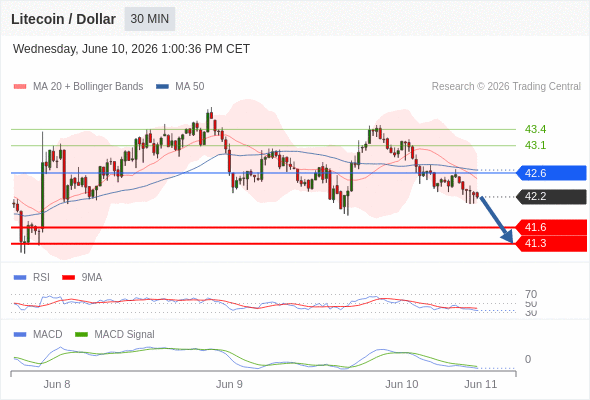Click the MACD legend text
The height and width of the screenshot is (400, 590).
tap(47, 335)
